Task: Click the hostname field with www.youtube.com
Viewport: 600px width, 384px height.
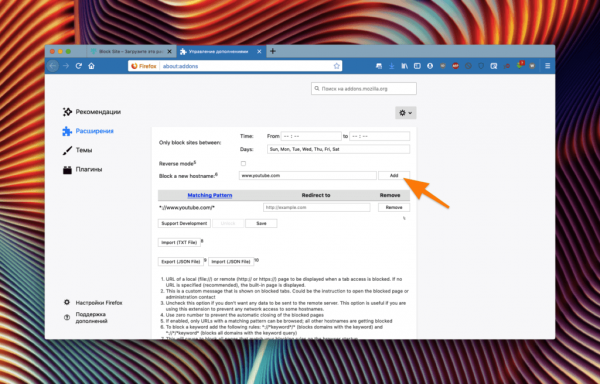Action: pos(308,176)
